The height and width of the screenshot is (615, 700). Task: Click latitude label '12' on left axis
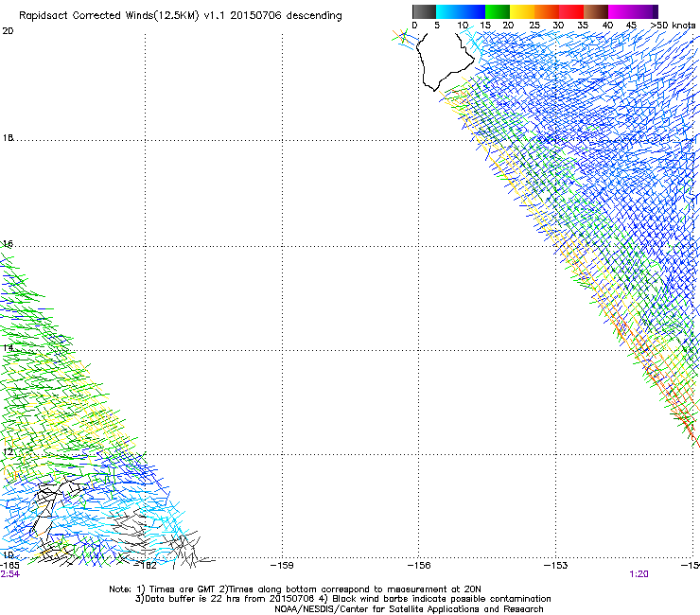coord(8,452)
